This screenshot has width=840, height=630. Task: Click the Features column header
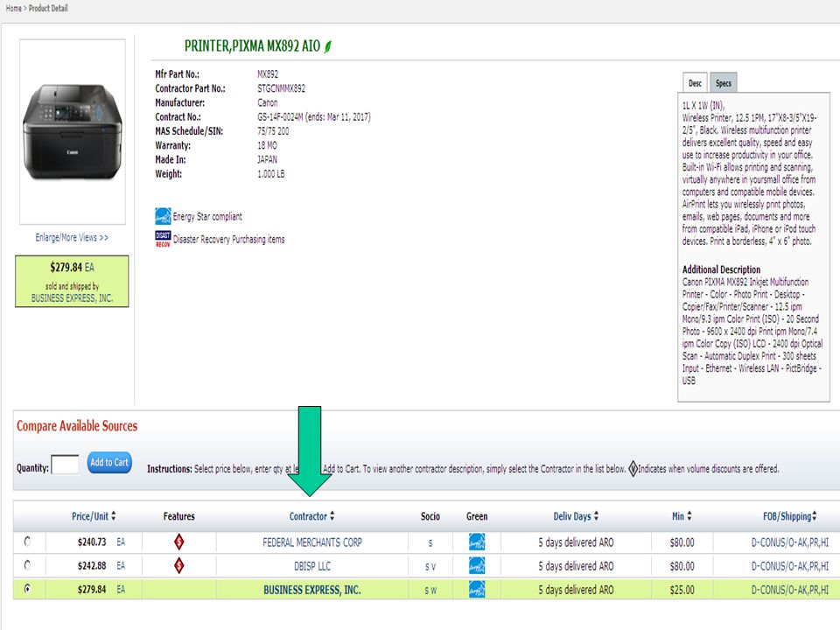coord(178,516)
